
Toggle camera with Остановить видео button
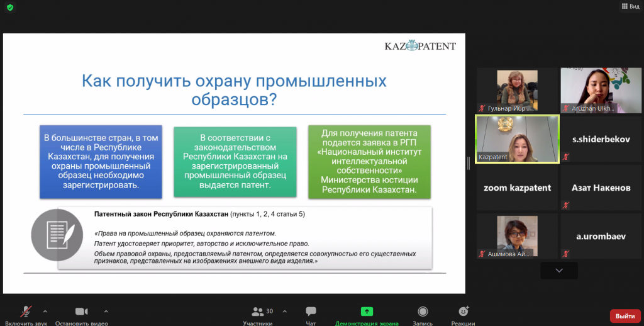tap(81, 313)
